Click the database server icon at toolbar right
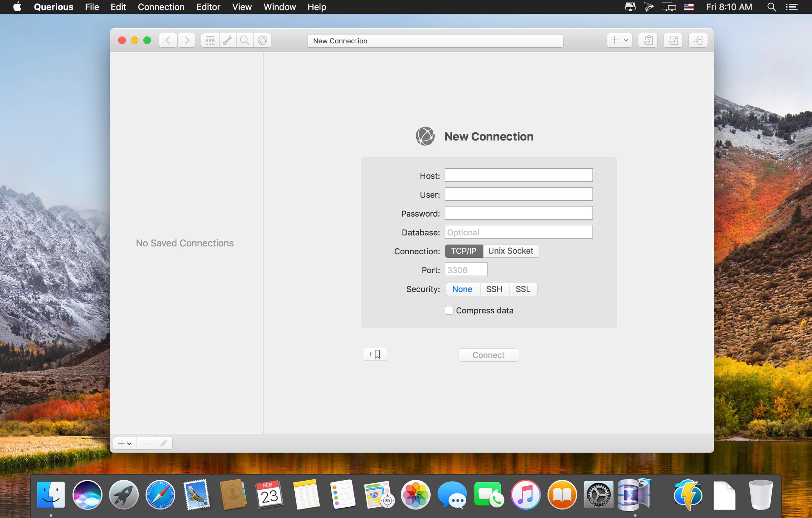 click(698, 41)
